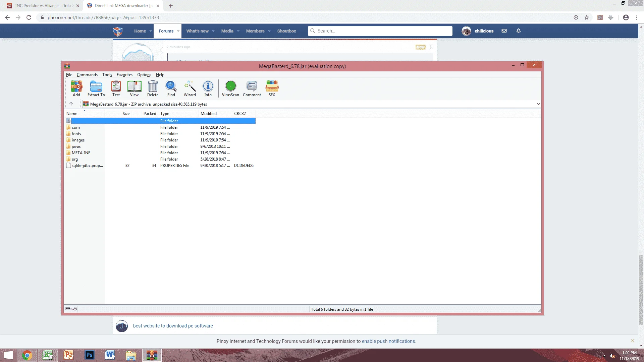Expand the Members menu arrow

coord(269,31)
